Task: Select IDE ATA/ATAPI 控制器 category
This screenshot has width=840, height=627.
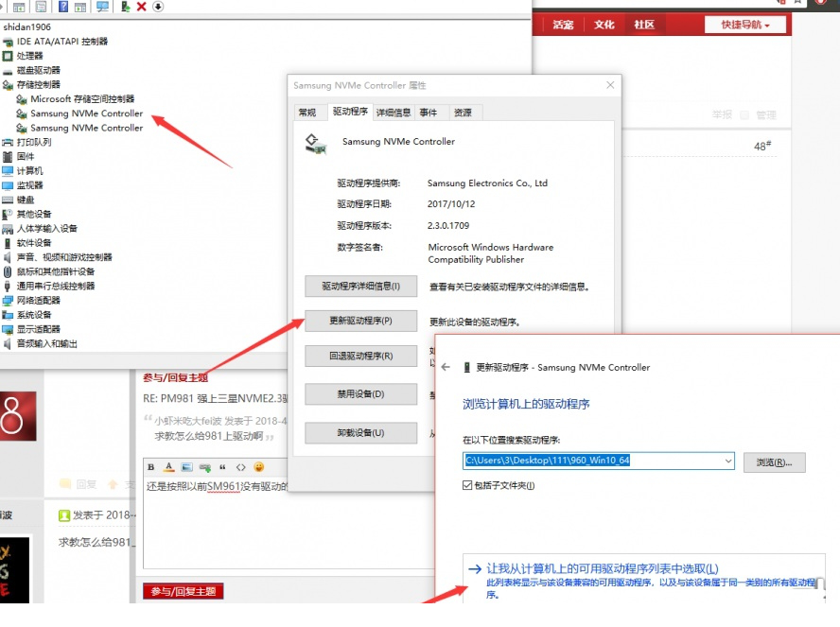Action: click(x=61, y=42)
